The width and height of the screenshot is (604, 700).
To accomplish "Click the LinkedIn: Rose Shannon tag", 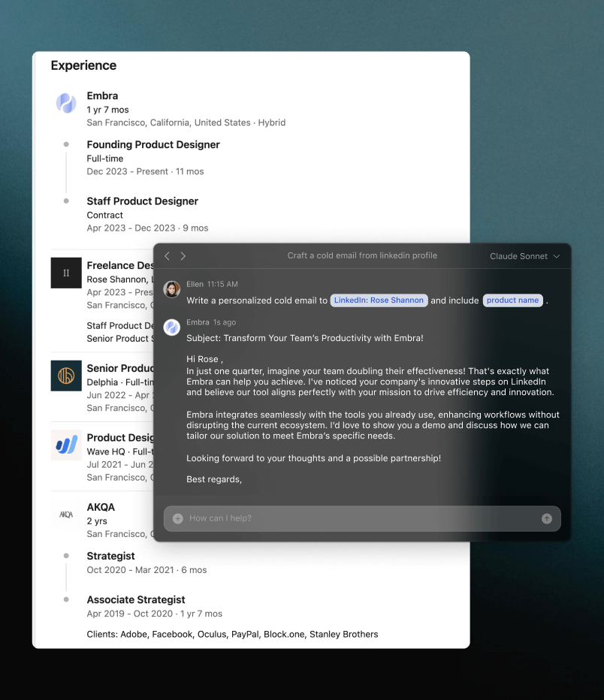I will pyautogui.click(x=379, y=300).
